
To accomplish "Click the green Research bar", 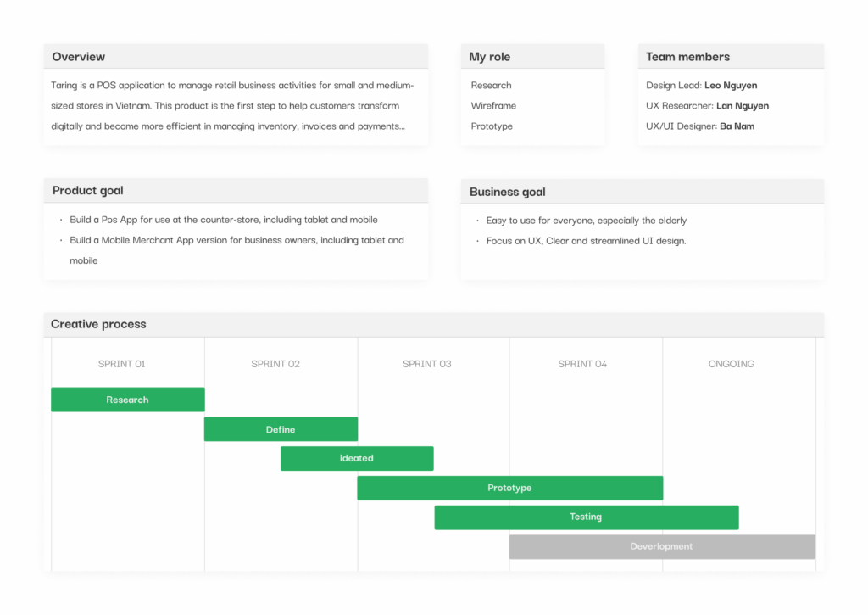I will (127, 400).
